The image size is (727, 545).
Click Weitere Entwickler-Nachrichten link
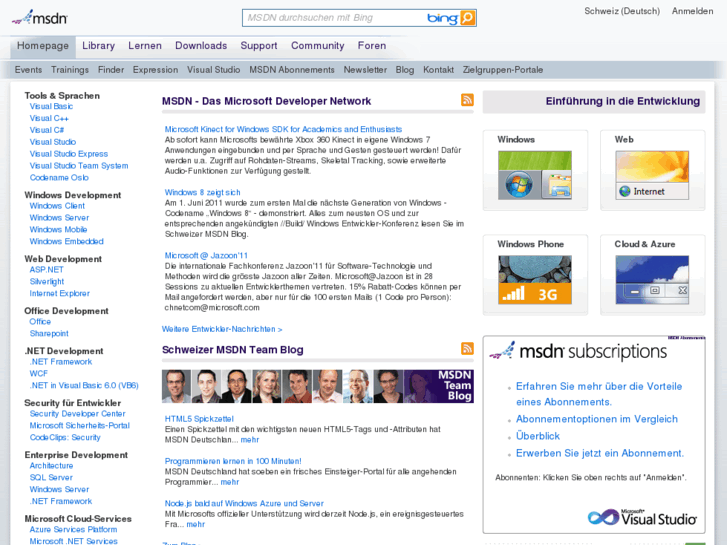222,329
